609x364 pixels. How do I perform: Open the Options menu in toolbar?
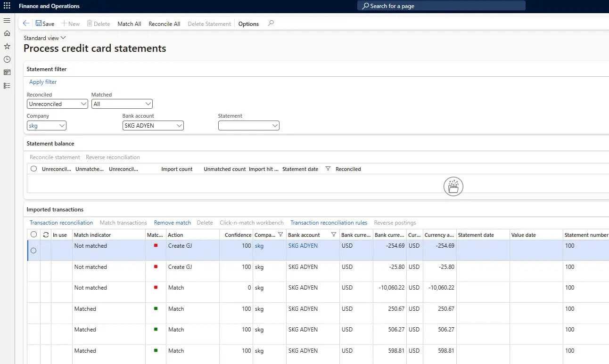pyautogui.click(x=248, y=24)
